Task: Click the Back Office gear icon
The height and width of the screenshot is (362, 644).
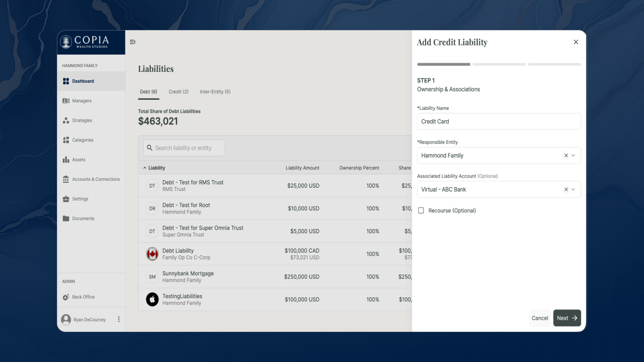Action: pos(66,297)
